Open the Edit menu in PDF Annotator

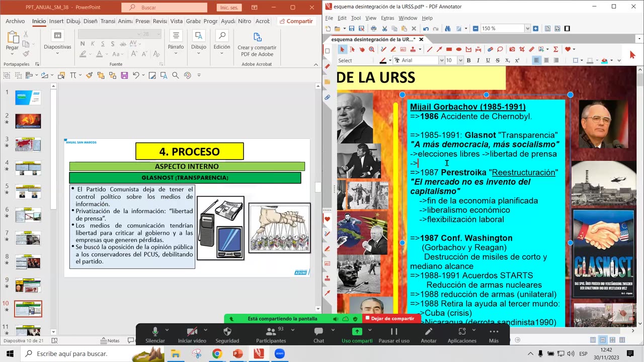coord(343,18)
